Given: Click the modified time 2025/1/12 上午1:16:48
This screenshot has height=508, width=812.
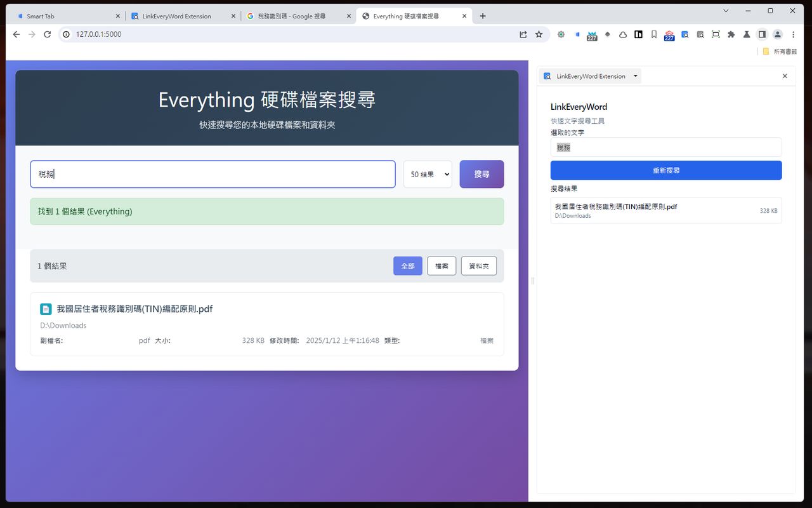Looking at the screenshot, I should [x=343, y=341].
